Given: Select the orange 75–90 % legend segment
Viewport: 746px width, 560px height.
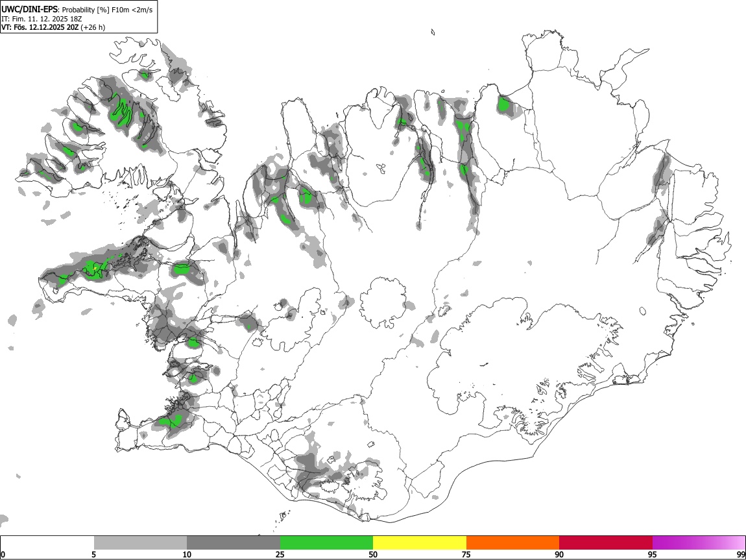Looking at the screenshot, I should tap(513, 542).
